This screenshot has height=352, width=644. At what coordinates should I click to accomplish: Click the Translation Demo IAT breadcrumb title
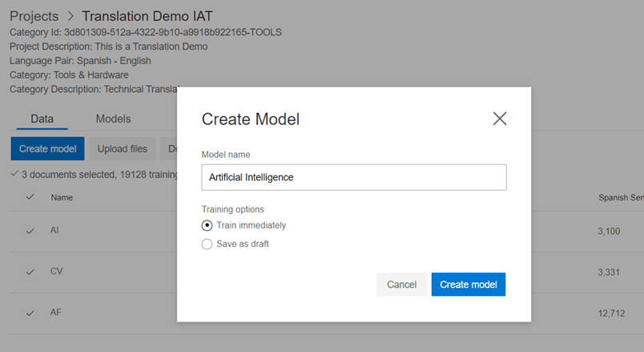pos(147,16)
